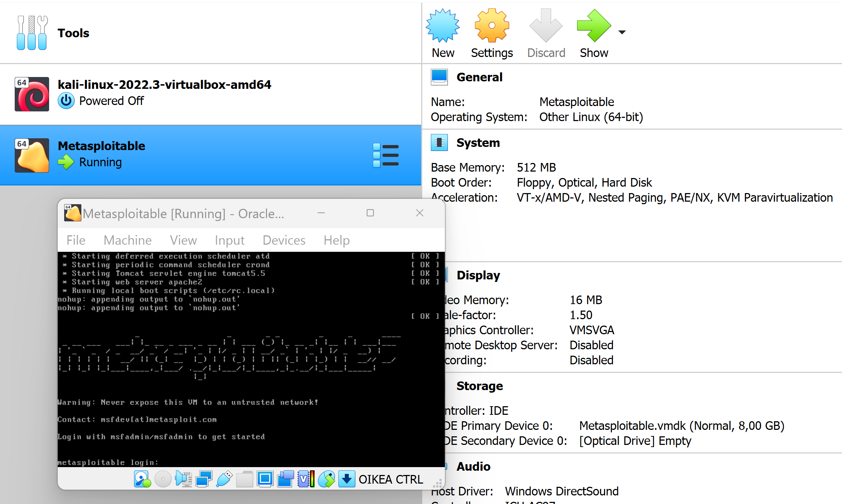The width and height of the screenshot is (842, 504).
Task: Click recording camera status icon
Action: [x=285, y=479]
